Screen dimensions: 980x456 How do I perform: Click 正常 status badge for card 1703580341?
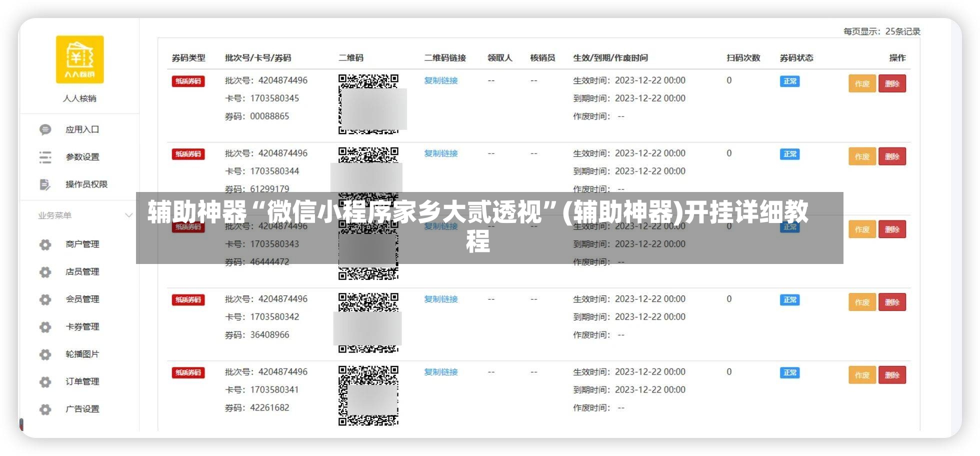[789, 372]
